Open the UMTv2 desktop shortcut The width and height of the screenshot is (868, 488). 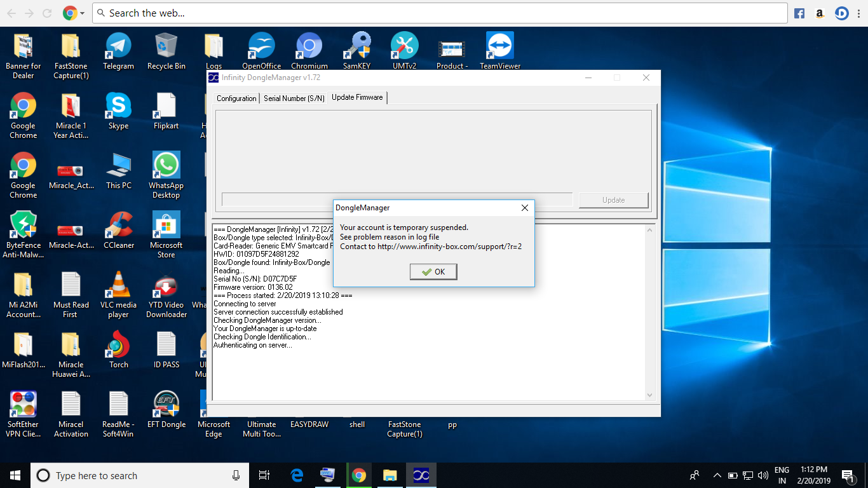[x=404, y=51]
